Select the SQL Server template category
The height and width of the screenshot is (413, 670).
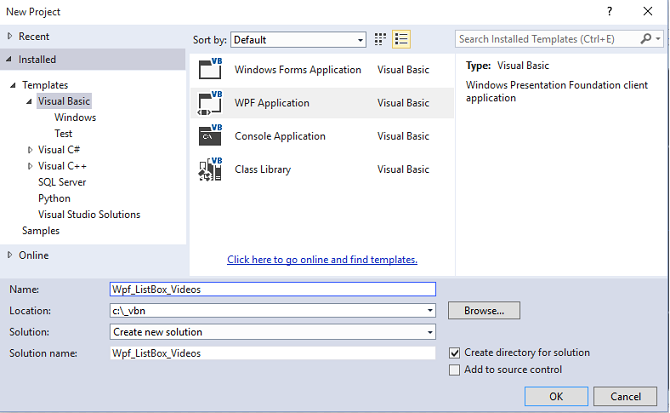click(62, 182)
